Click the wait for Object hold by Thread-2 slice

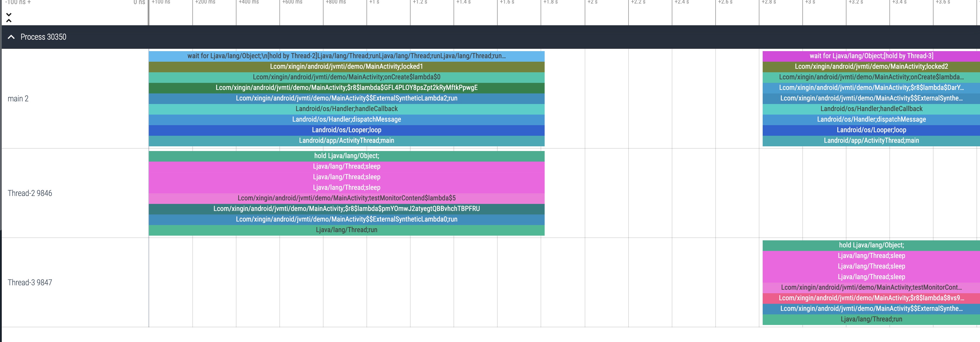click(x=346, y=56)
